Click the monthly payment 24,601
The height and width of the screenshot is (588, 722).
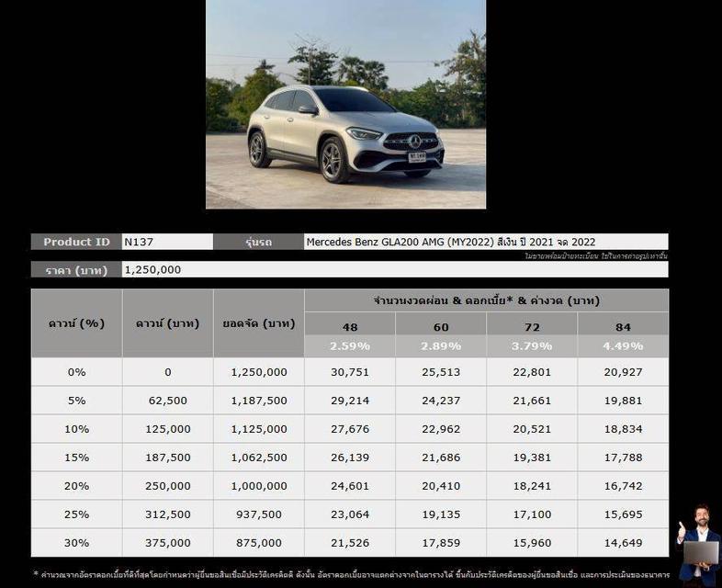350,486
